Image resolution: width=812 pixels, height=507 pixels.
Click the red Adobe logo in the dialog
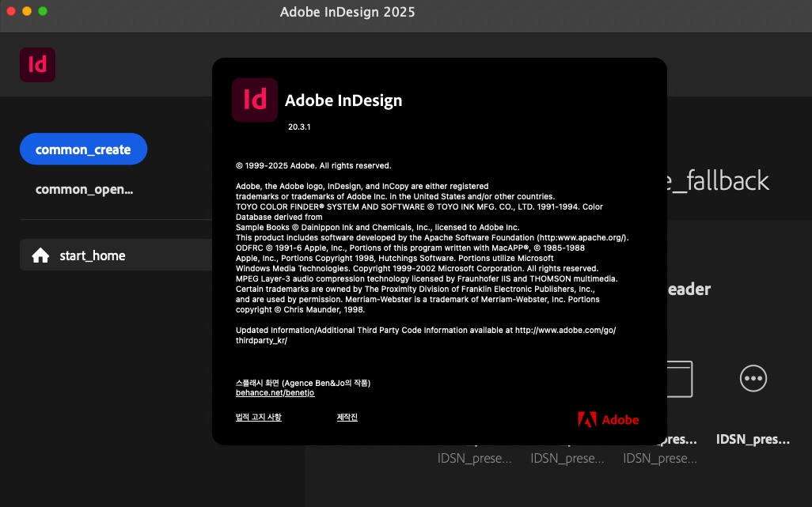[608, 419]
